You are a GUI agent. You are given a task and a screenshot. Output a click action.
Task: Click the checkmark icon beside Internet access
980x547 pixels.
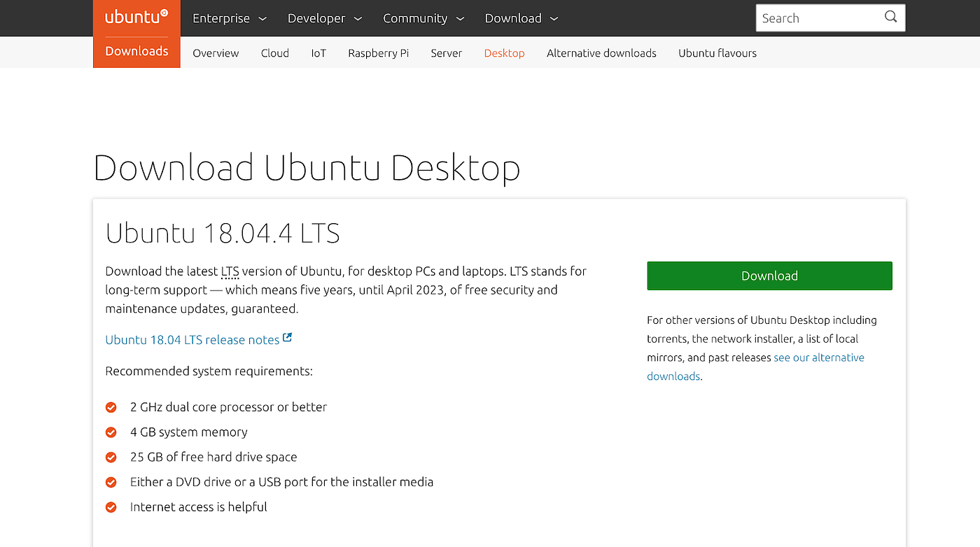pyautogui.click(x=111, y=506)
